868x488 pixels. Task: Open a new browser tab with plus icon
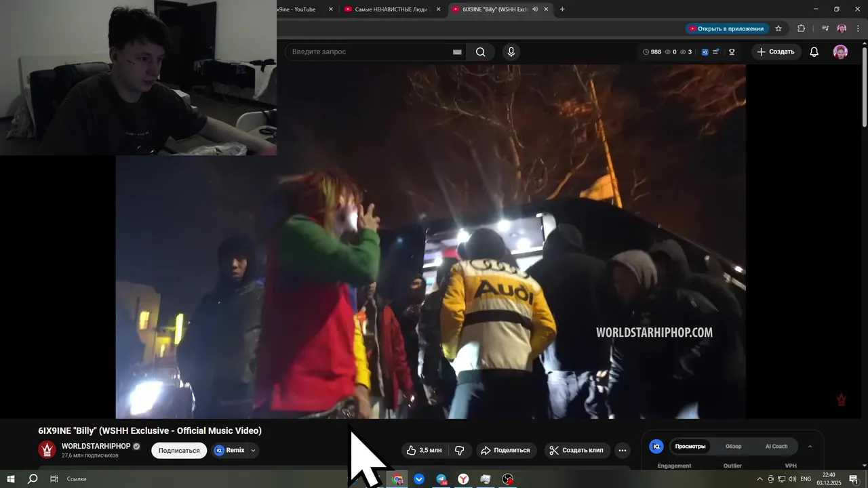coord(562,9)
